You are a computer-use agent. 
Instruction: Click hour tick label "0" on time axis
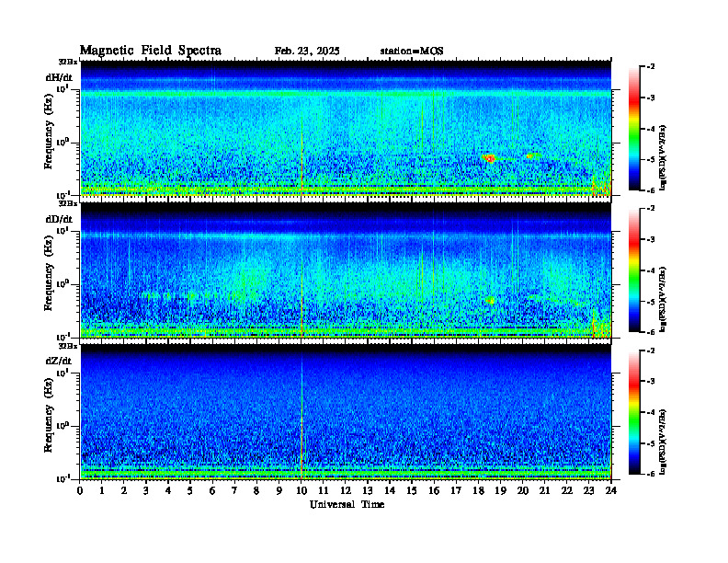click(80, 491)
